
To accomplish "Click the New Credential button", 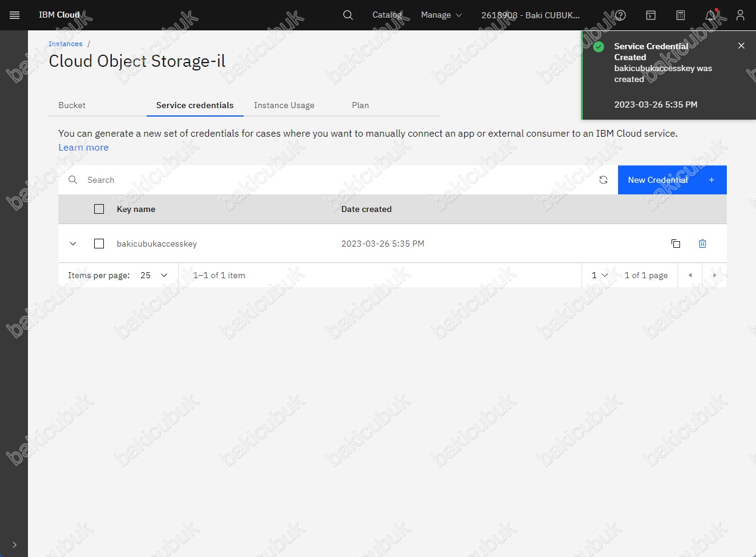I will click(672, 180).
